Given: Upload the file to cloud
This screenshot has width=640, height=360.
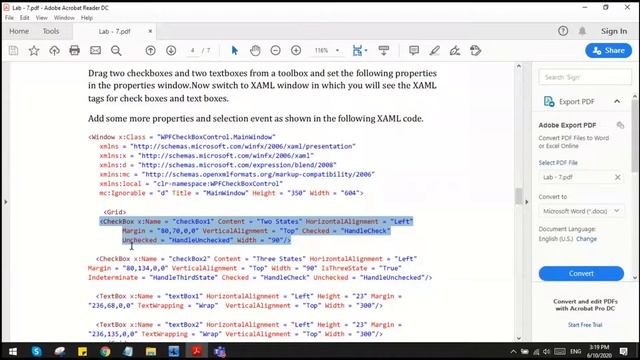Looking at the screenshot, I should (x=54, y=51).
